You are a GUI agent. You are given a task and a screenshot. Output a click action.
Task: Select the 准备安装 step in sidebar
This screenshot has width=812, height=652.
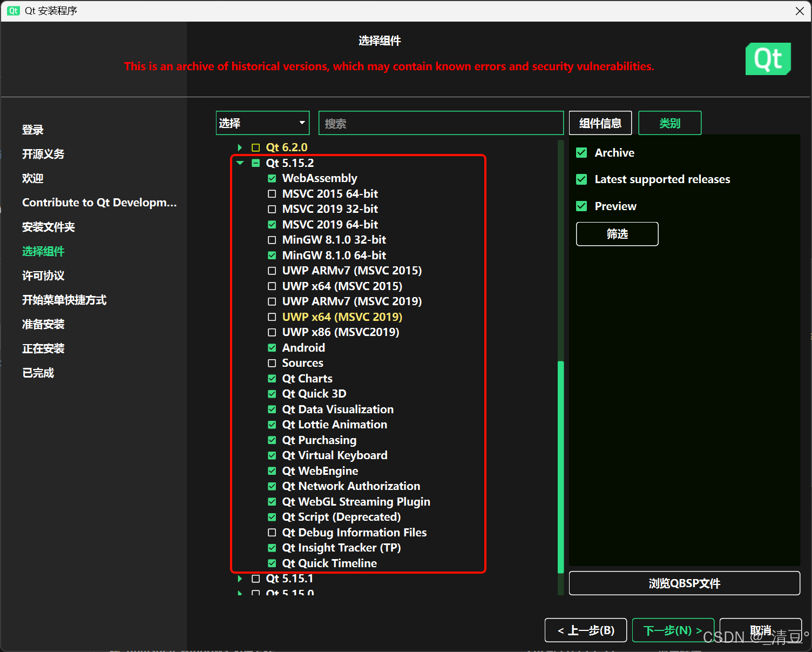(43, 324)
